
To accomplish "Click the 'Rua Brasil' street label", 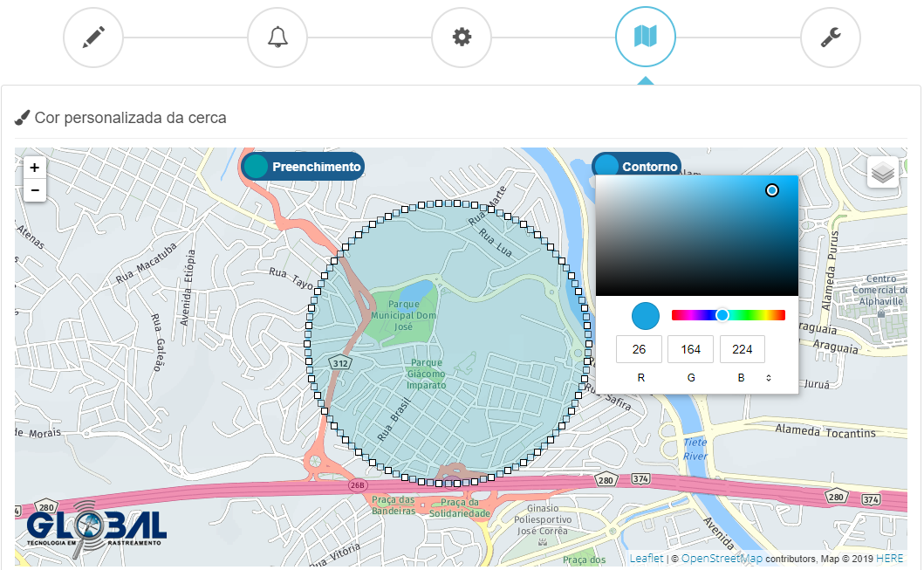I will pos(394,420).
